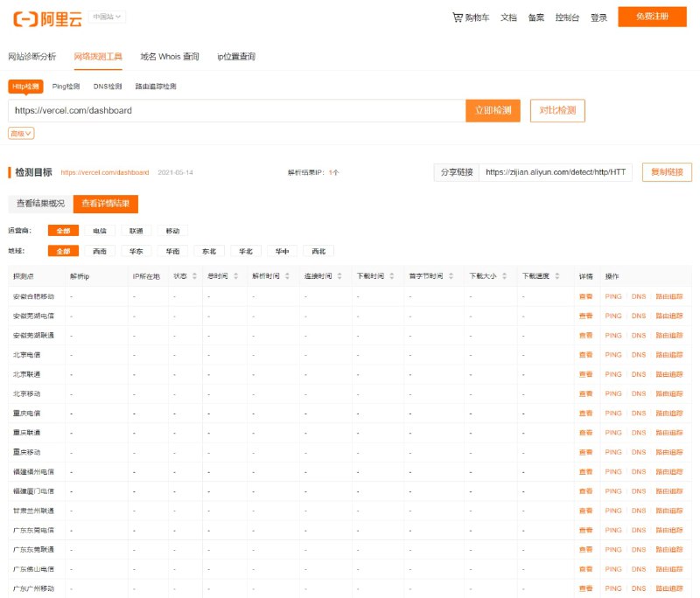Select the 电信 carrier filter

pyautogui.click(x=99, y=231)
